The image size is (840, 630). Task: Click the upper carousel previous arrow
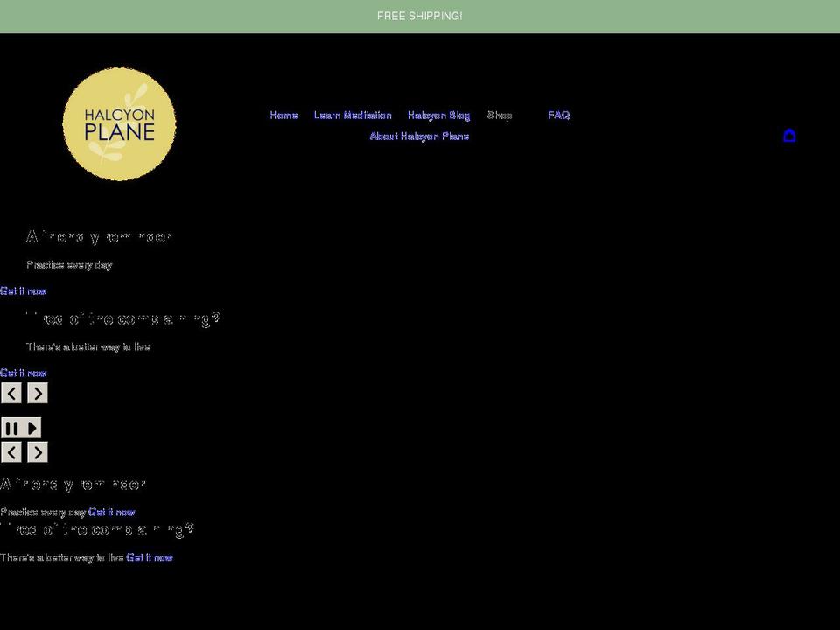[x=11, y=393]
